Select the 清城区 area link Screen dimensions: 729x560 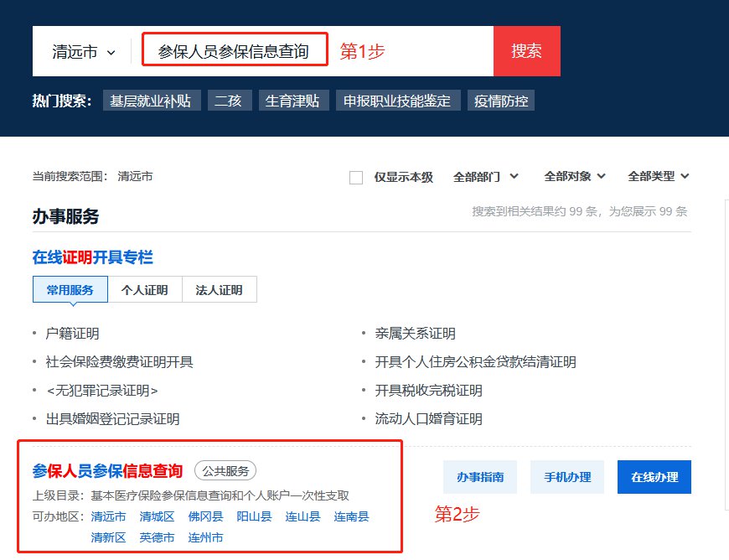point(157,516)
